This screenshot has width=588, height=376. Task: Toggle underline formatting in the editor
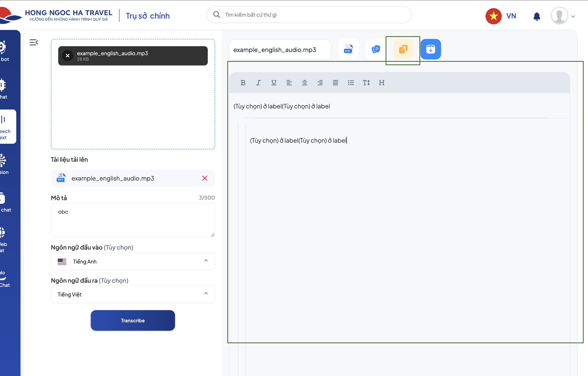point(274,83)
